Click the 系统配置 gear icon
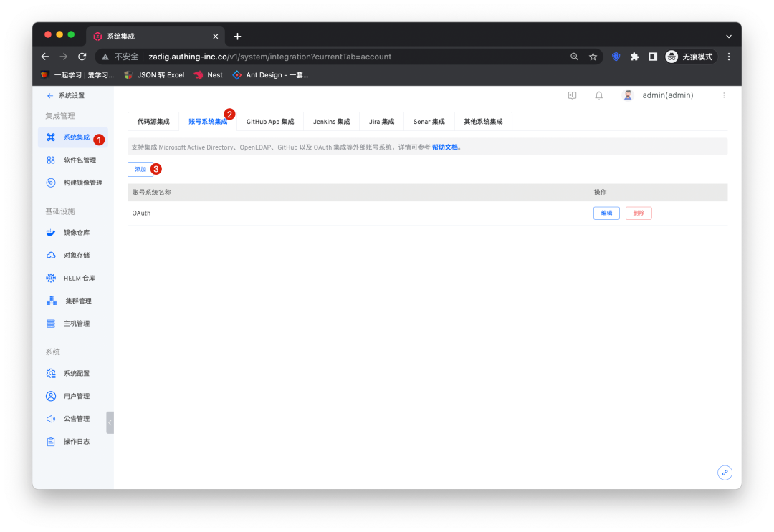This screenshot has height=532, width=774. tap(51, 373)
